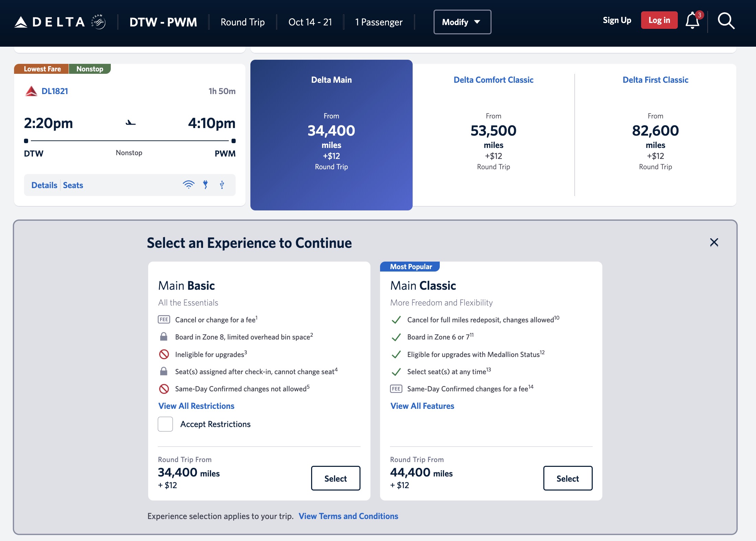Click the 4:10pm arrival time
The height and width of the screenshot is (541, 756).
(212, 123)
